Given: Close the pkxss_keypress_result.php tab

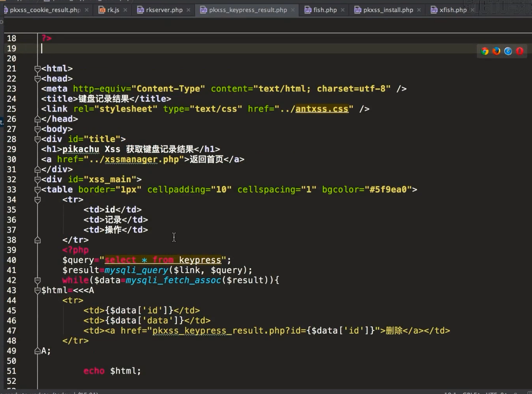Looking at the screenshot, I should tap(293, 10).
